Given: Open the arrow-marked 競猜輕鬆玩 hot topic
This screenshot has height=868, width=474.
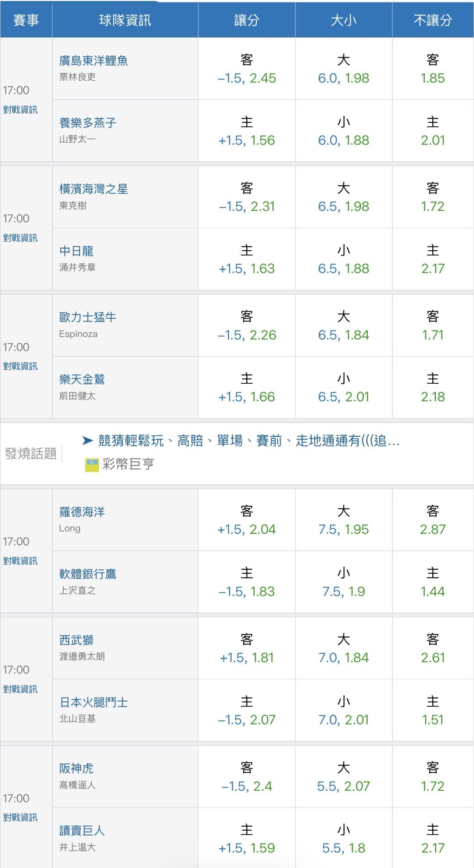Looking at the screenshot, I should click(x=241, y=440).
